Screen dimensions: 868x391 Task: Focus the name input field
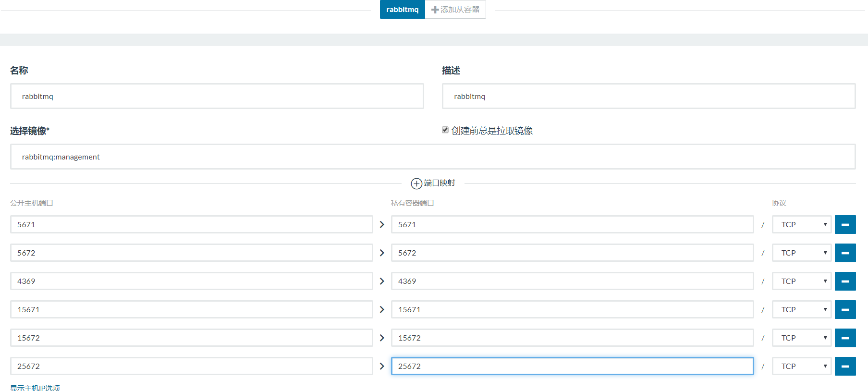pos(217,96)
